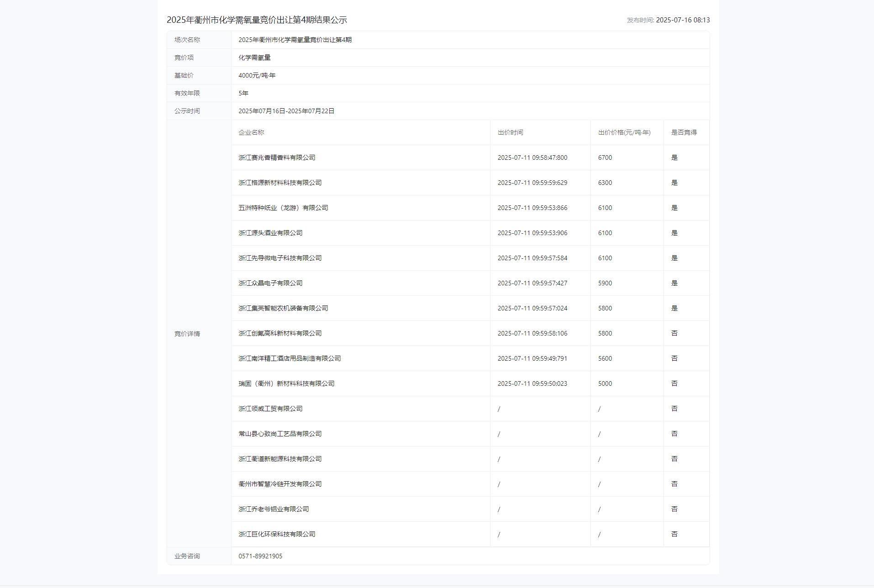Screen dimensions: 874x588
Task: Select 浙江集英智能农机装备有限公司
Action: pos(283,308)
